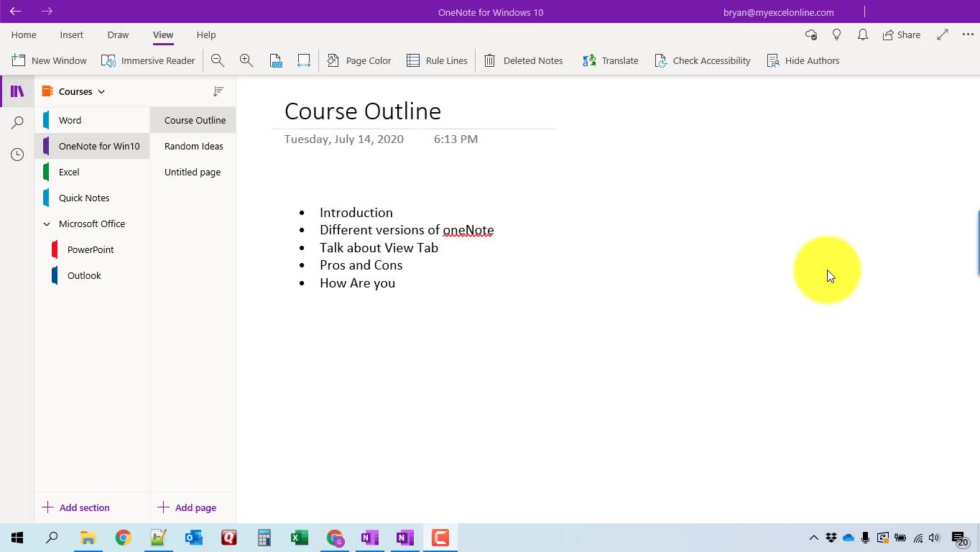Click the zoom out magnifier icon
980x552 pixels.
pyautogui.click(x=218, y=61)
